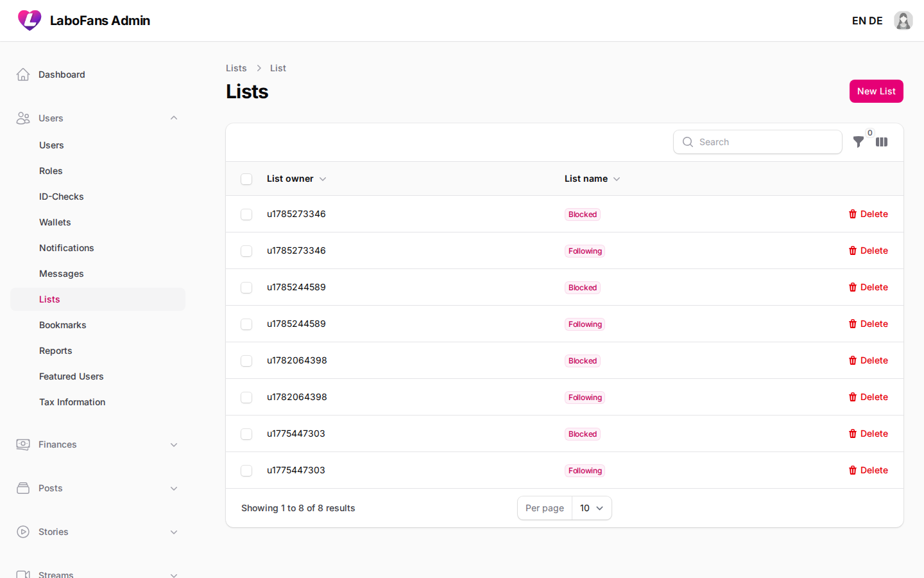Click trash icon for u1785244589 Following row
This screenshot has height=578, width=924.
pos(853,324)
